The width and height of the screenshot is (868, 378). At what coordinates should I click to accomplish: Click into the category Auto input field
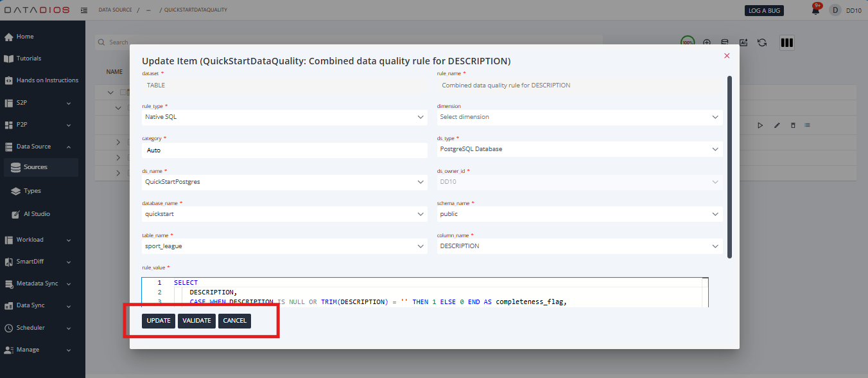[x=284, y=150]
